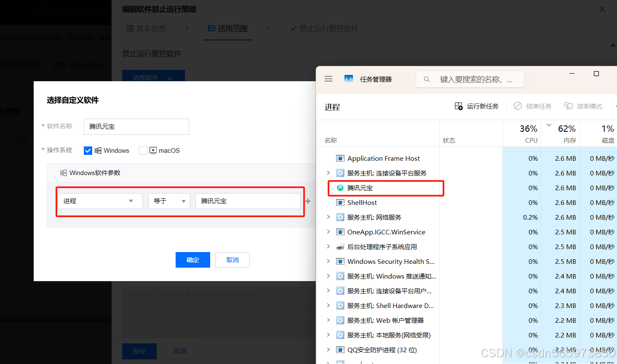This screenshot has height=364, width=617.
Task: Open the 进程 condition dropdown
Action: pos(100,201)
